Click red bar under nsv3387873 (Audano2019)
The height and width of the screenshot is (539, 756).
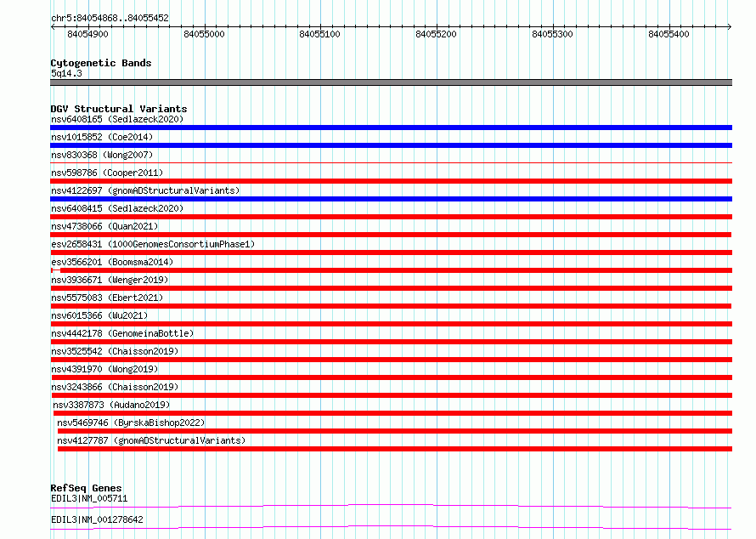393,413
